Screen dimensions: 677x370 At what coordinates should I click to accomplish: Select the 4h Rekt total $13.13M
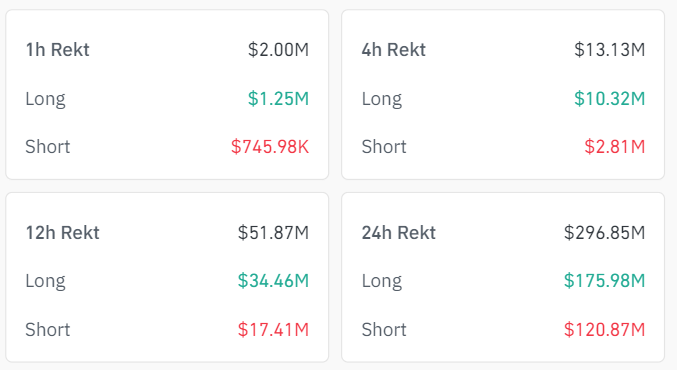610,50
